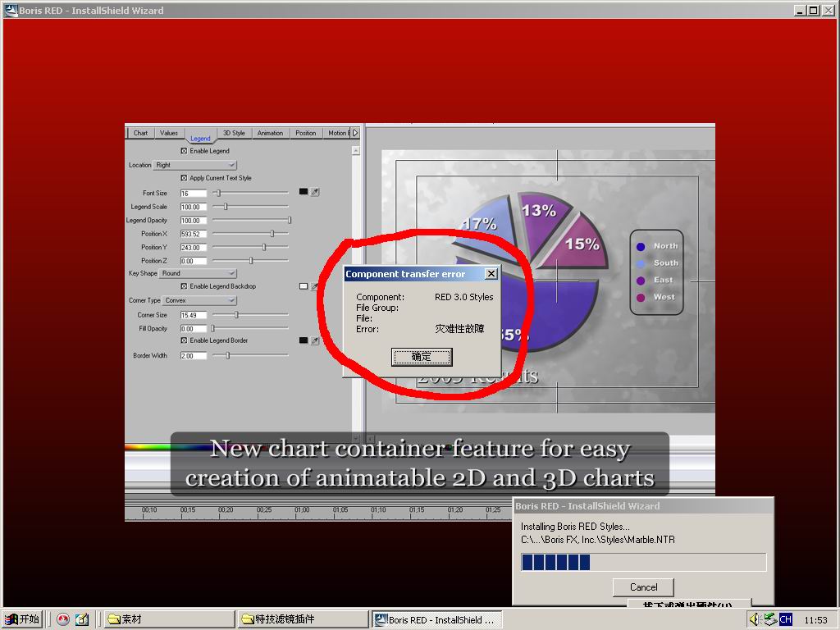Open the black legend border color swatch
The image size is (840, 630).
pos(304,340)
